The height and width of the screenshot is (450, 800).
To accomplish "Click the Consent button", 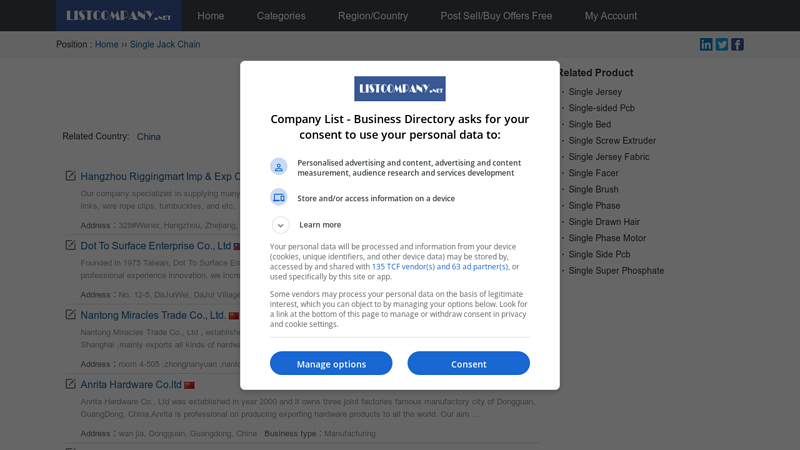I will (x=468, y=363).
